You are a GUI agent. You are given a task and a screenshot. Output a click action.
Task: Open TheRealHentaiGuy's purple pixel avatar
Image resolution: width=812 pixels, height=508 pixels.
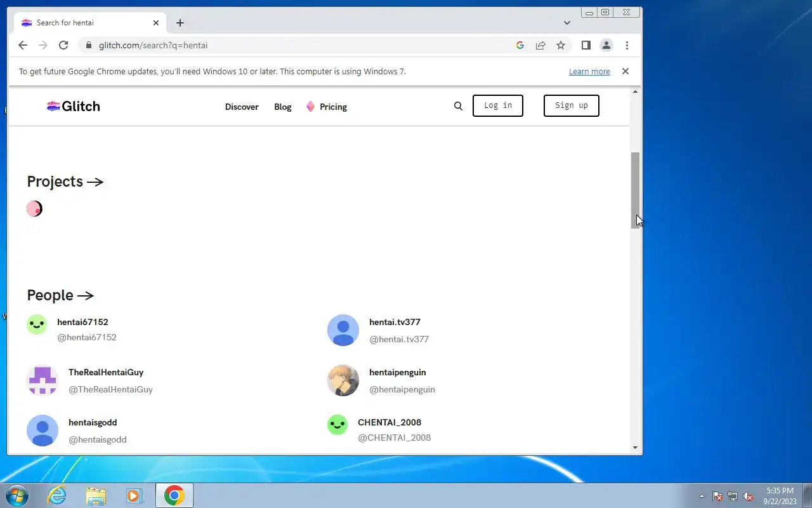click(43, 380)
